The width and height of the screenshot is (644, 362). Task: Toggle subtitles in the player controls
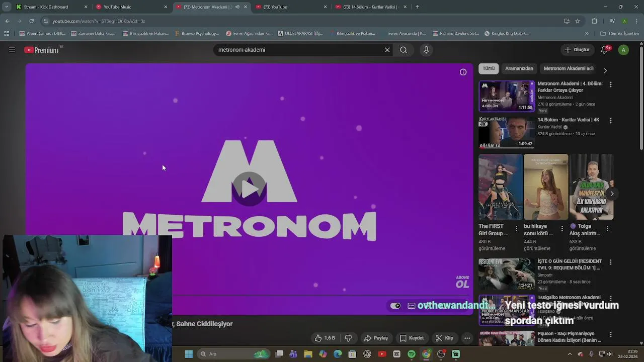(412, 306)
